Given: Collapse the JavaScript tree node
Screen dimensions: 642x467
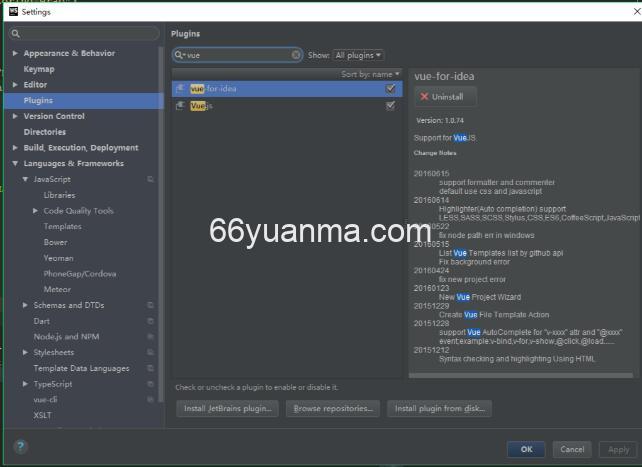Looking at the screenshot, I should tap(25, 179).
